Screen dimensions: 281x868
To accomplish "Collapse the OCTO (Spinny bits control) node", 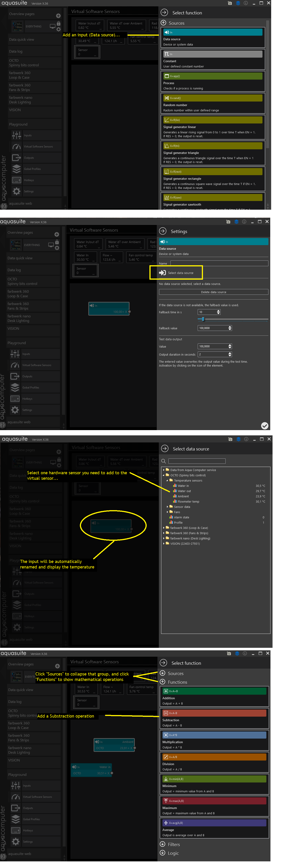I will point(164,475).
